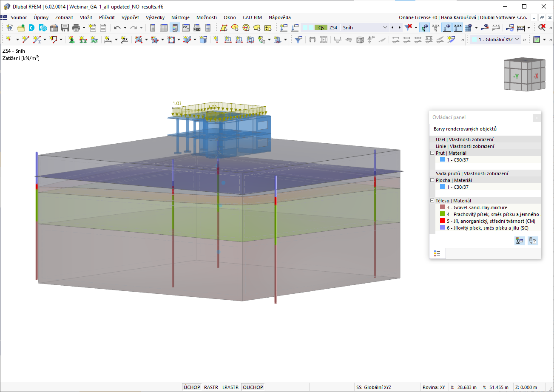Viewport: 554px width, 392px height.
Task: Toggle load values display icon
Action: coord(457,28)
